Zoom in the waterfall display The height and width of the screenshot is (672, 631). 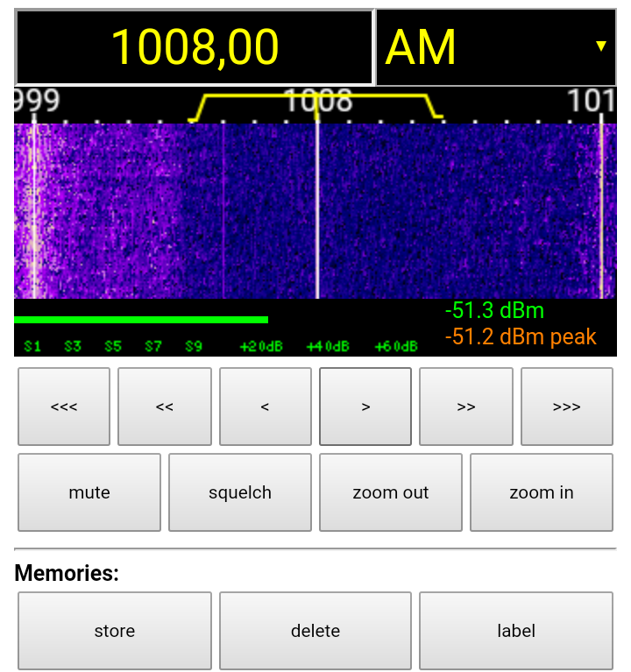coord(542,492)
